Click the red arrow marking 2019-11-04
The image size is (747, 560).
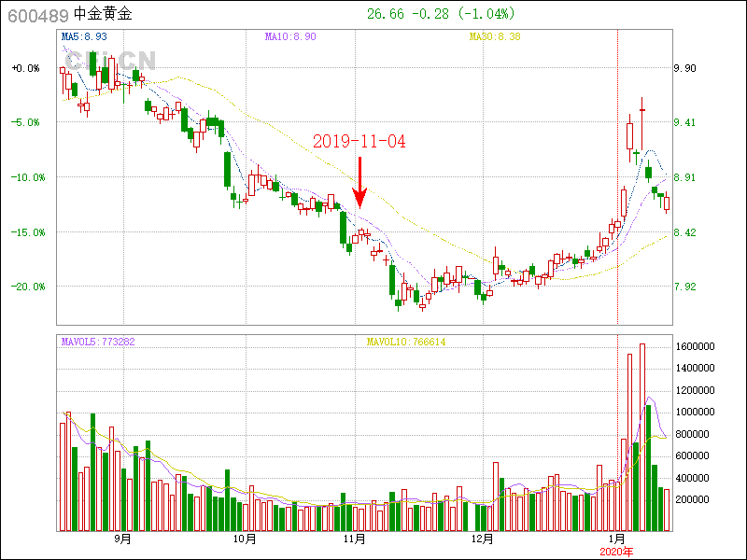pos(359,182)
